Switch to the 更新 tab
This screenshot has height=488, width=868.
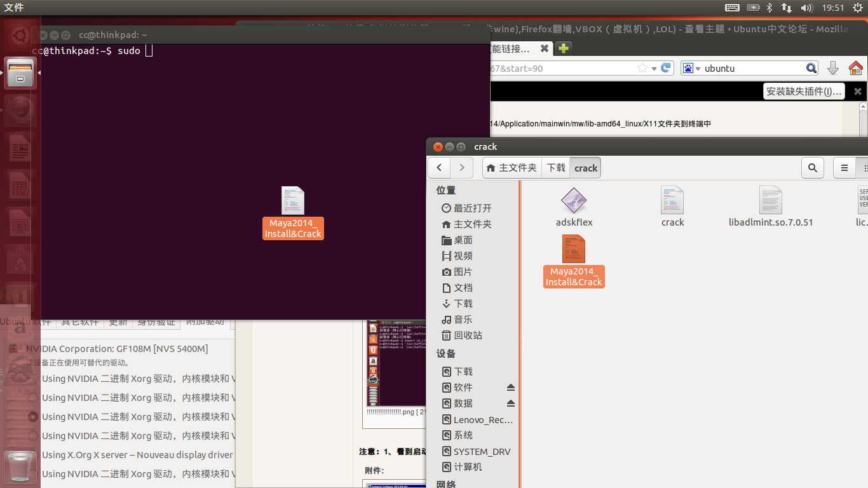[x=118, y=322]
